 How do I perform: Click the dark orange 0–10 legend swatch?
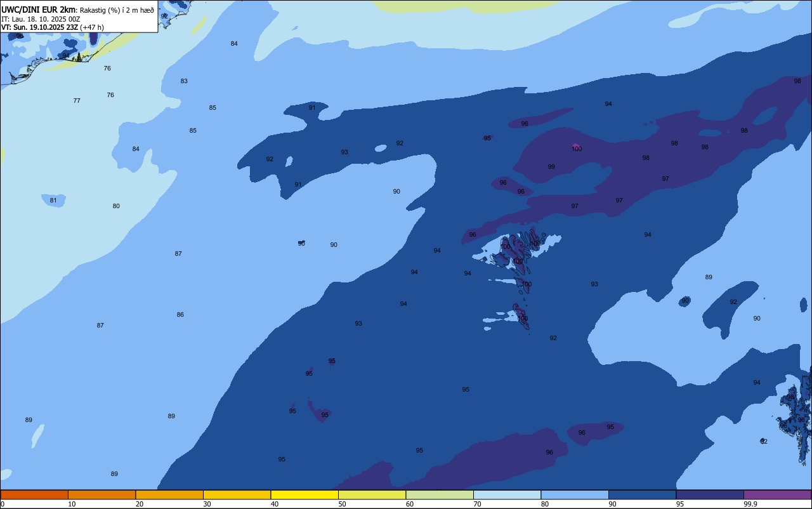[34, 494]
